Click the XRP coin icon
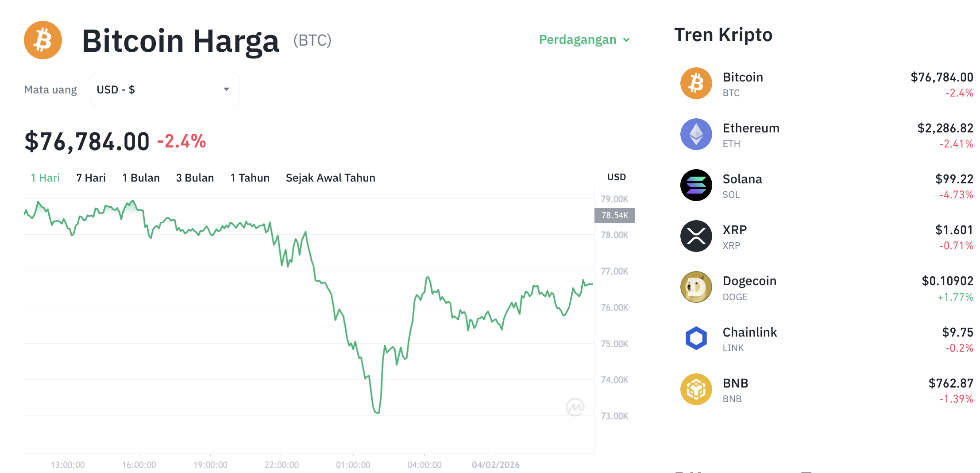 coord(696,236)
